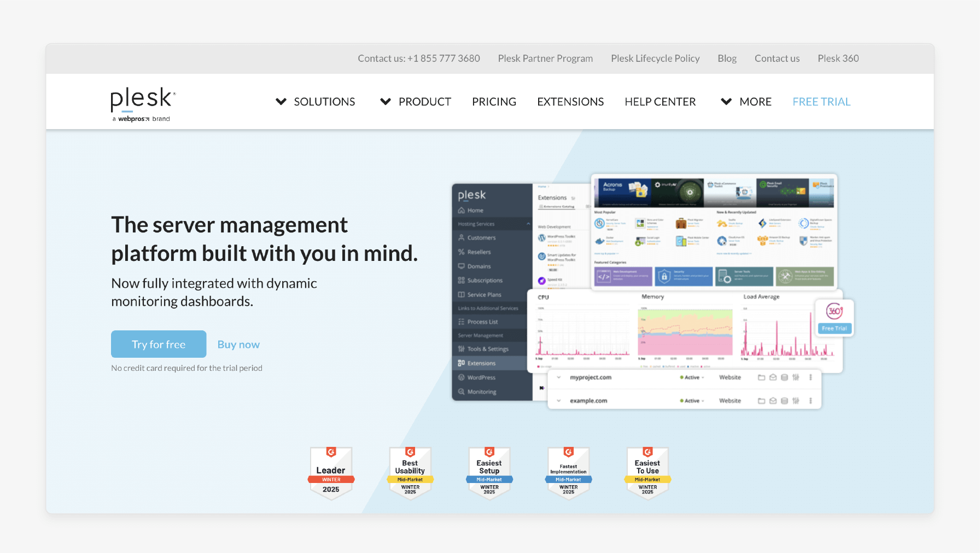Expand the example.com row chevron
This screenshot has width=980, height=553.
tap(558, 401)
